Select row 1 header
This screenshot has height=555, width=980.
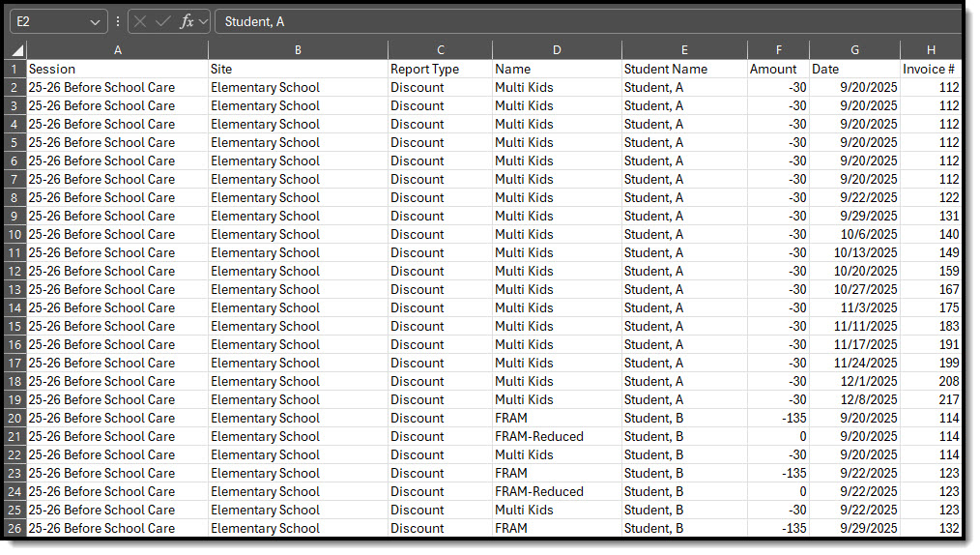coord(14,69)
